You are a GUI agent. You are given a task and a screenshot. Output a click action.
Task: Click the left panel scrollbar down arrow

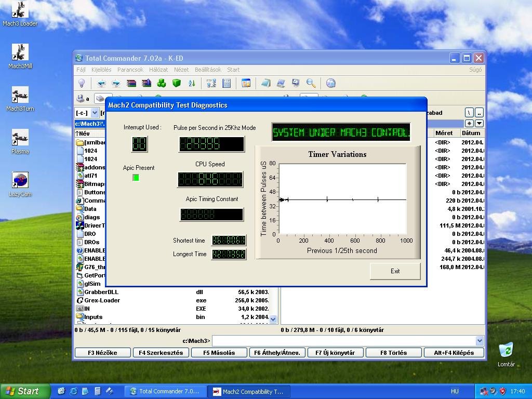click(273, 320)
